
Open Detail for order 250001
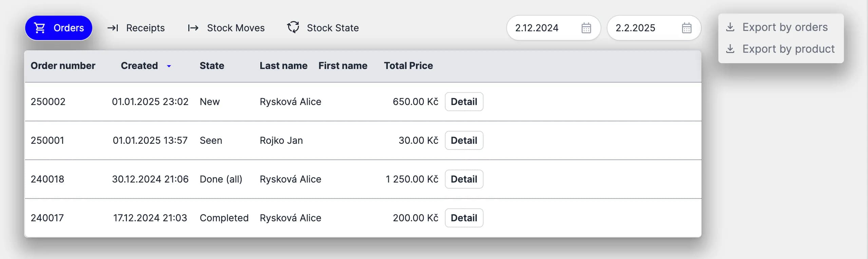(x=464, y=140)
